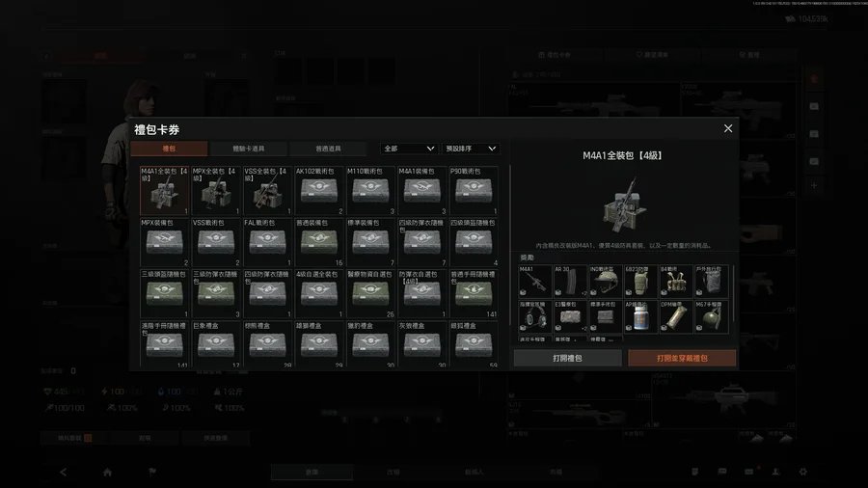Select the 銀狐禮盒 gift box
The image size is (868, 488).
click(474, 343)
